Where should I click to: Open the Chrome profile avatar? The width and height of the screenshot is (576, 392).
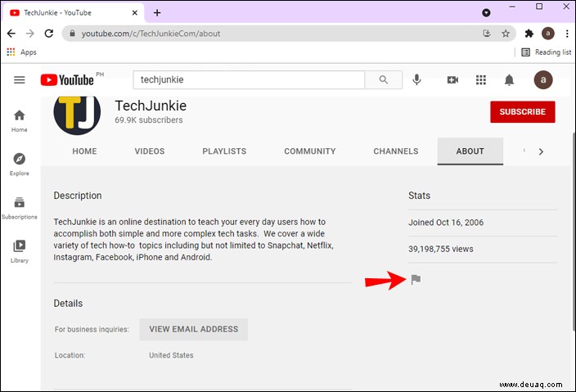click(x=547, y=34)
